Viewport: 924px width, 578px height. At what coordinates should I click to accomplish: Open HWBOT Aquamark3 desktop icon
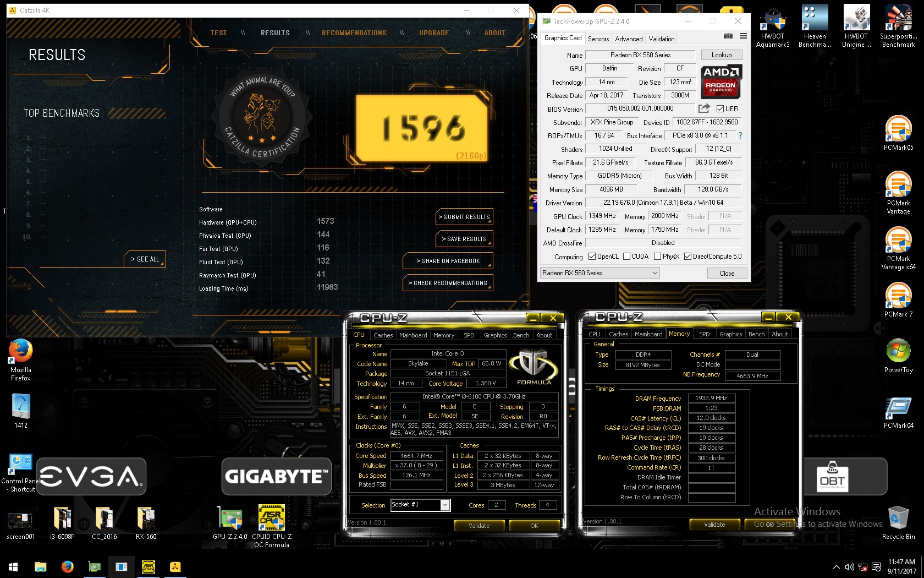(x=773, y=28)
